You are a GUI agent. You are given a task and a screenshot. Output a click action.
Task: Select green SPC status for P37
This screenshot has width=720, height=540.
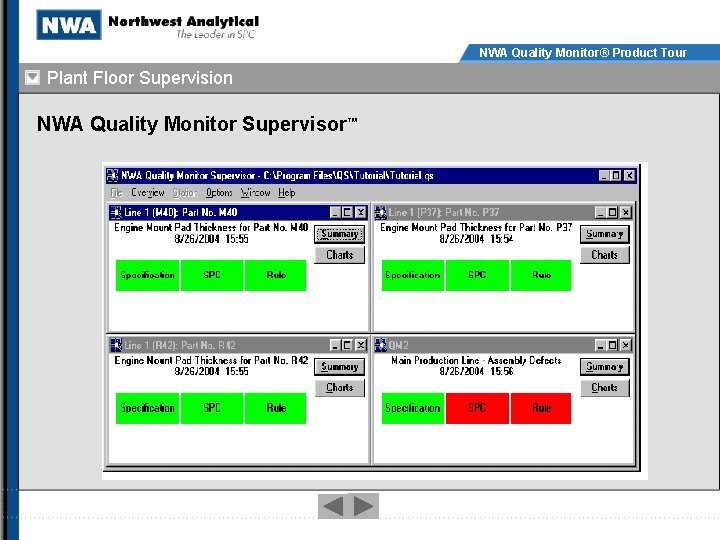pos(477,276)
